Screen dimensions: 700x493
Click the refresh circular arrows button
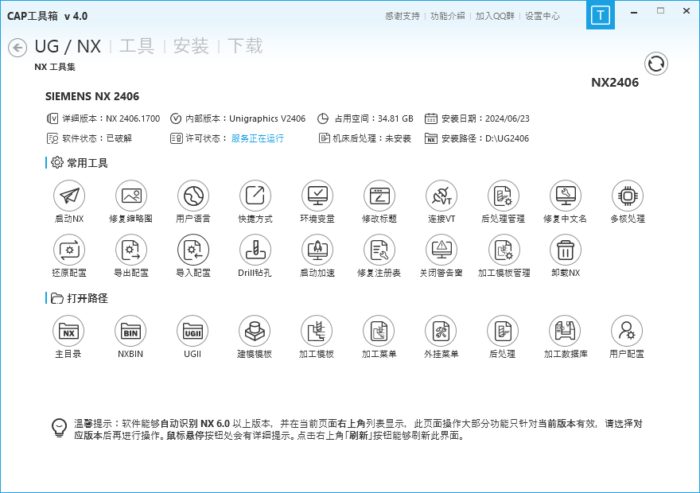click(x=656, y=64)
